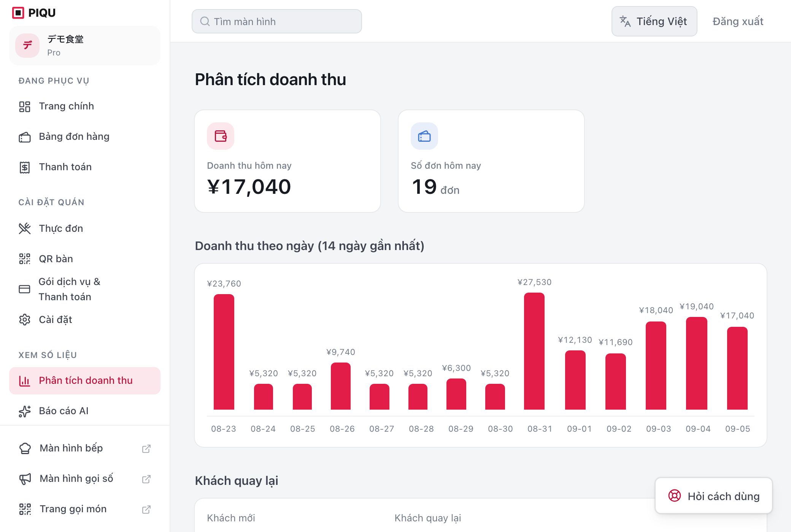Open the Báo cáo AI report page
The image size is (791, 532).
[x=85, y=411]
